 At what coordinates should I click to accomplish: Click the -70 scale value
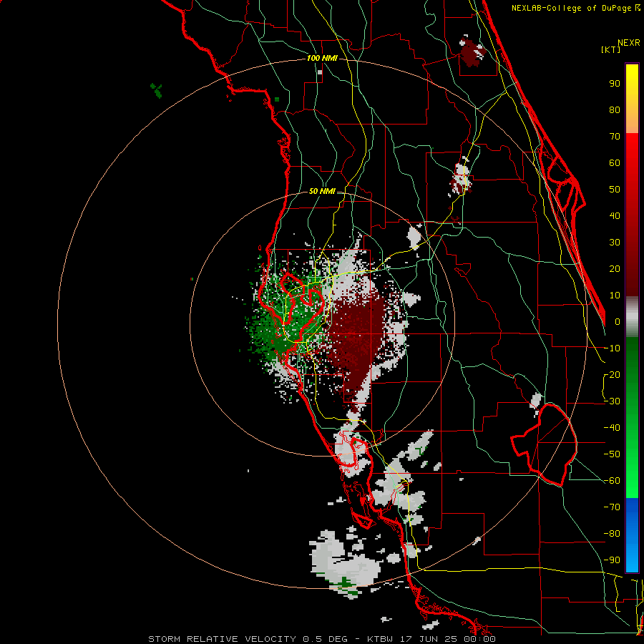point(613,507)
